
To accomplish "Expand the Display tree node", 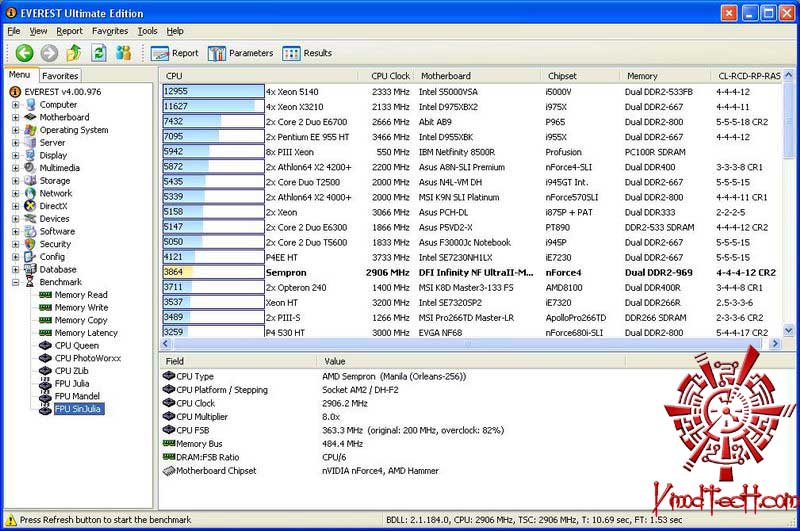I will (15, 155).
